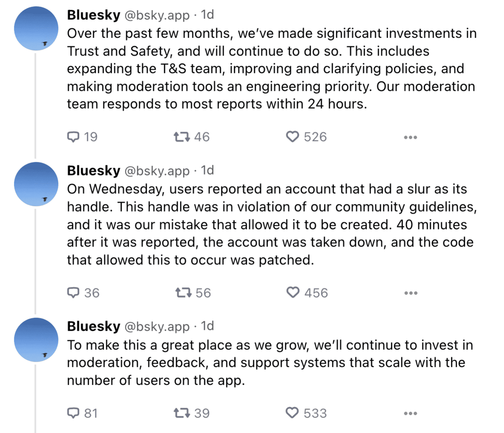Image resolution: width=504 pixels, height=433 pixels.
Task: Open more options on the third post
Action: tap(410, 414)
